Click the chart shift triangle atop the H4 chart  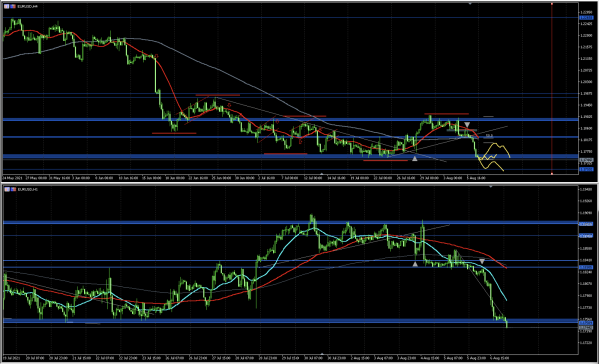pyautogui.click(x=470, y=4)
